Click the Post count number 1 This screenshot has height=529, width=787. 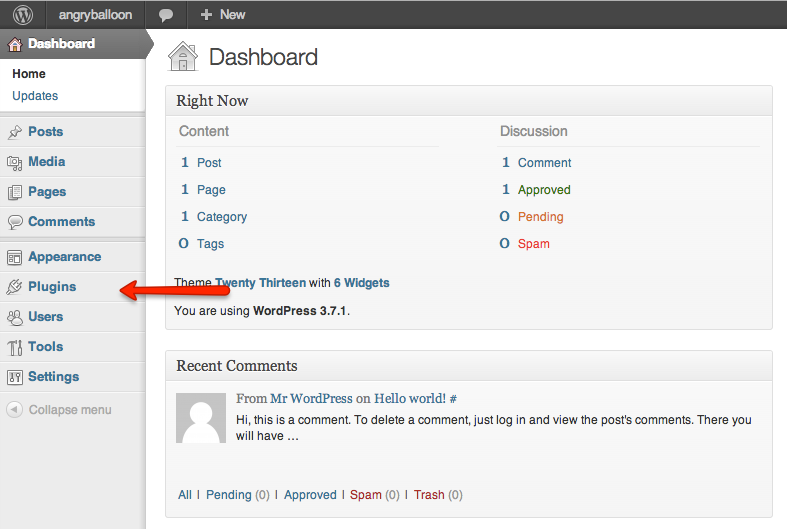[x=185, y=163]
